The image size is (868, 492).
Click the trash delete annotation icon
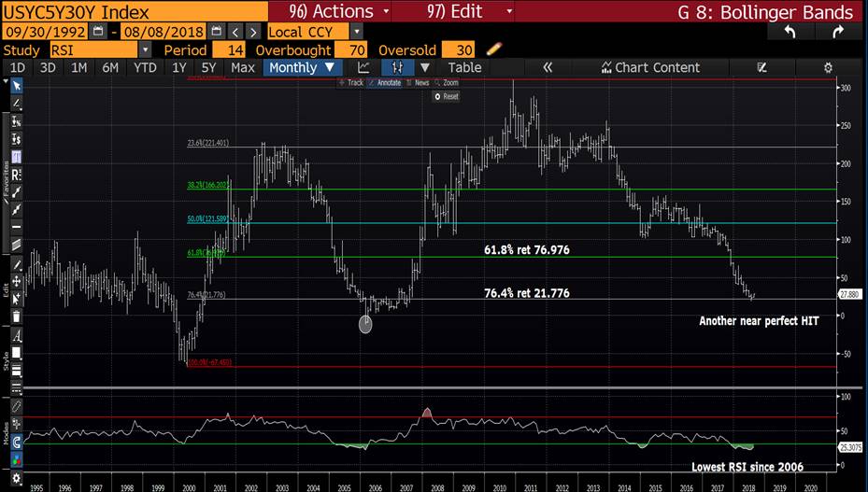17,316
